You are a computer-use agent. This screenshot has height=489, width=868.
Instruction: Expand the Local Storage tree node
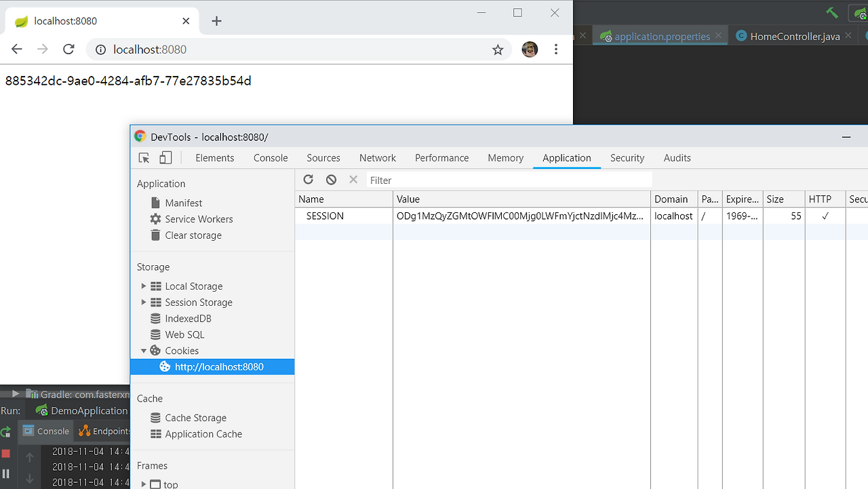coord(143,286)
